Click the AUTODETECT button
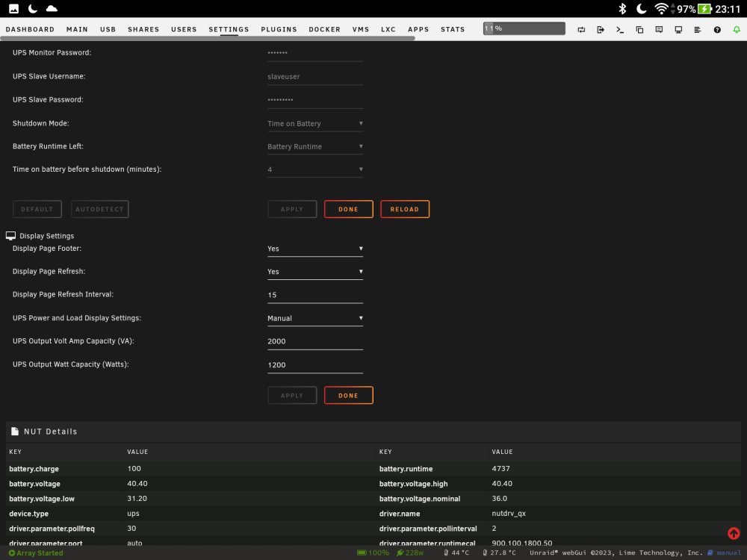 coord(99,209)
